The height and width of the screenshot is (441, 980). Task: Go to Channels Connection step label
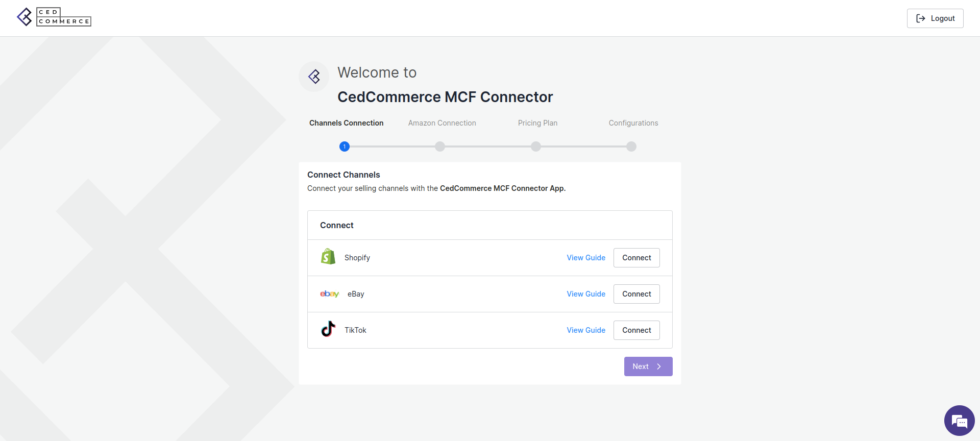click(346, 123)
